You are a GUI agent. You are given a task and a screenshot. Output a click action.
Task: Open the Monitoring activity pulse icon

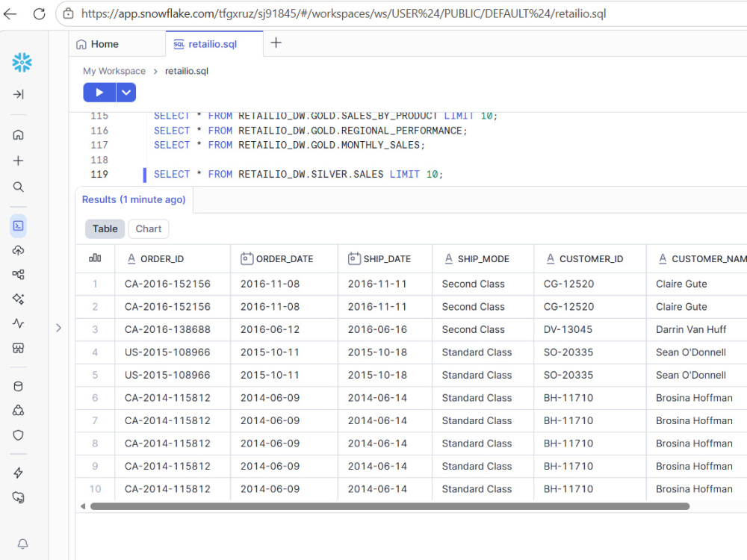pyautogui.click(x=18, y=324)
